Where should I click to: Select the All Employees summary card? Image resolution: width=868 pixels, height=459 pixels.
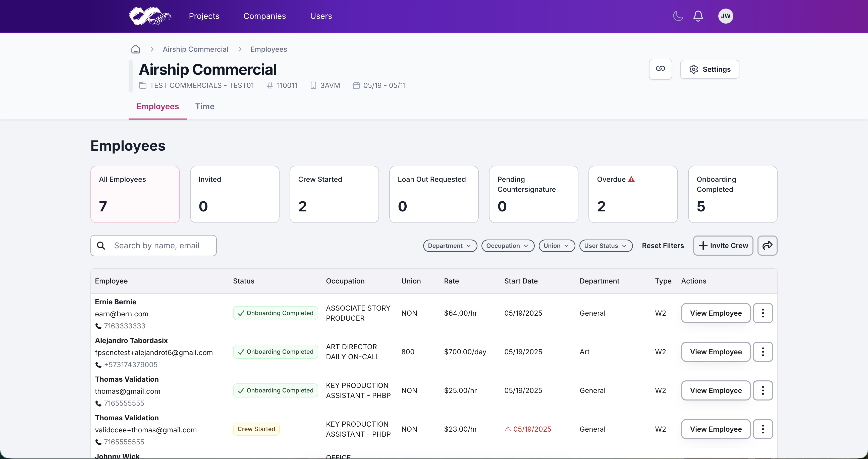135,194
